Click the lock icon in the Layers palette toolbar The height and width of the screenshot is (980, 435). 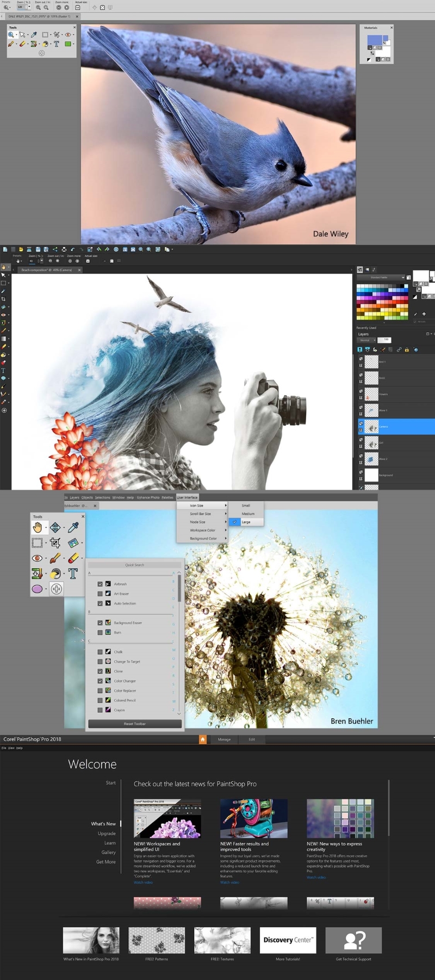pos(407,349)
